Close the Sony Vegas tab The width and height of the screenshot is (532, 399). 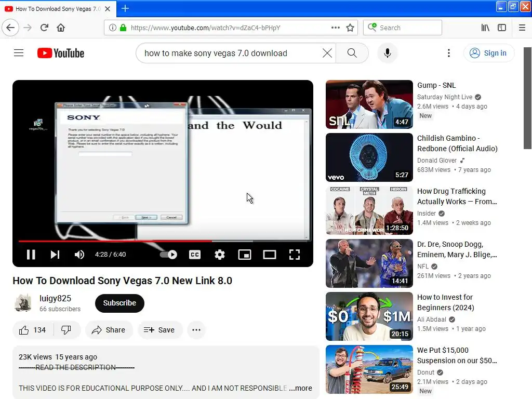coord(108,9)
